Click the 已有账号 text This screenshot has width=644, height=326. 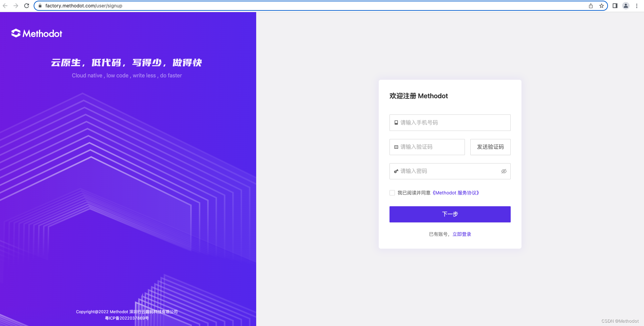440,234
